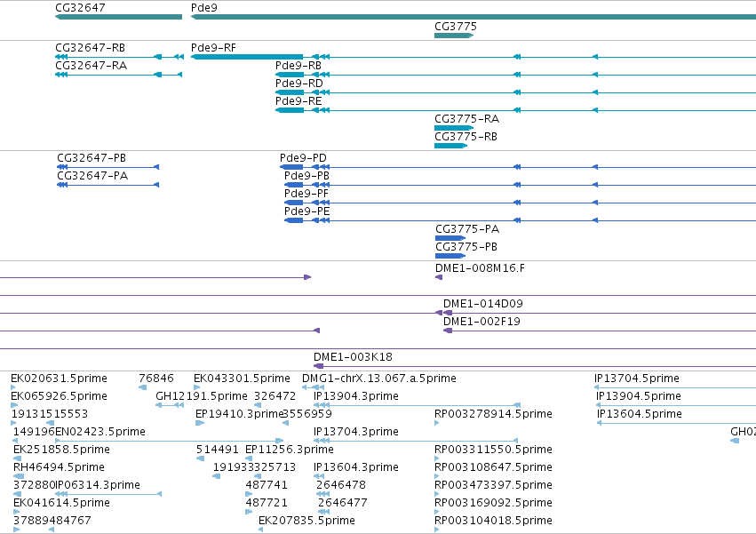The width and height of the screenshot is (756, 534).
Task: Select the feature labeled 2646478
Action: tap(341, 486)
